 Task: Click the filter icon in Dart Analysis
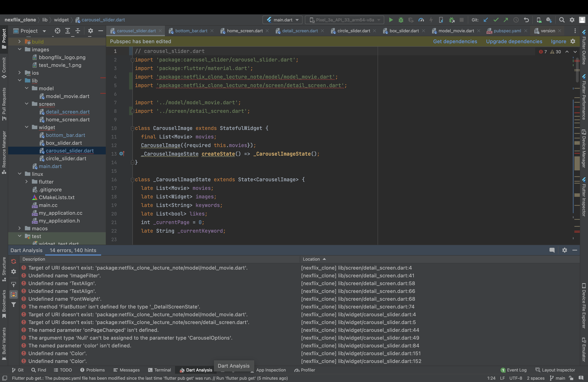pyautogui.click(x=14, y=305)
